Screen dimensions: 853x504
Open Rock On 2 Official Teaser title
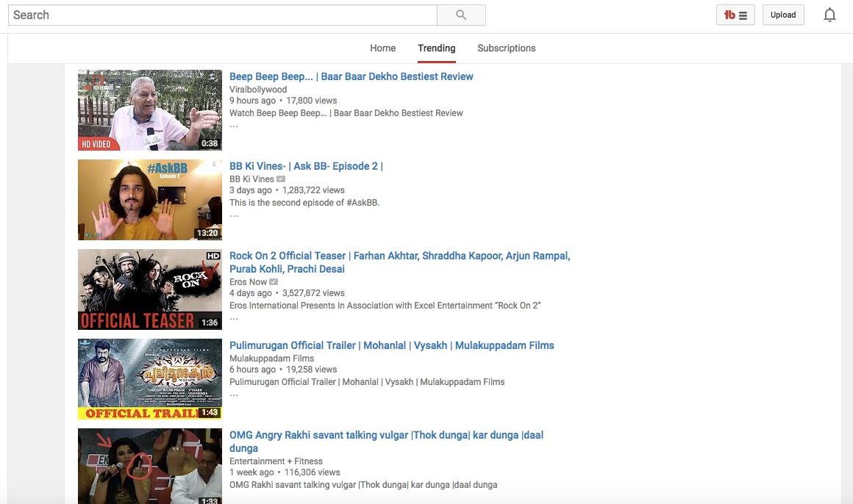point(400,262)
